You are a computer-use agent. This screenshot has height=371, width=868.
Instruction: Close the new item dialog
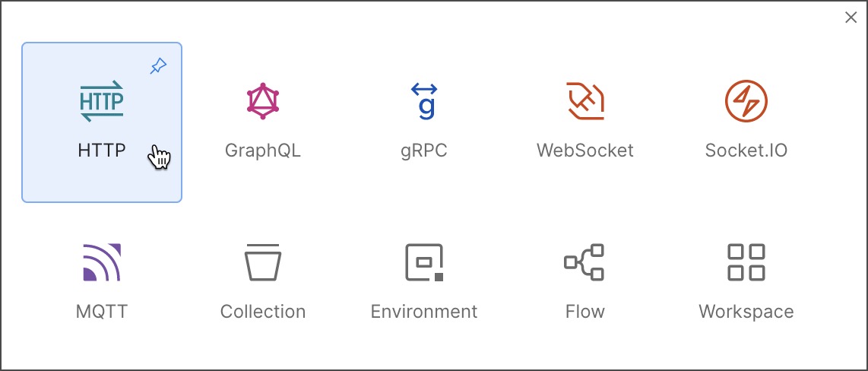(x=851, y=17)
